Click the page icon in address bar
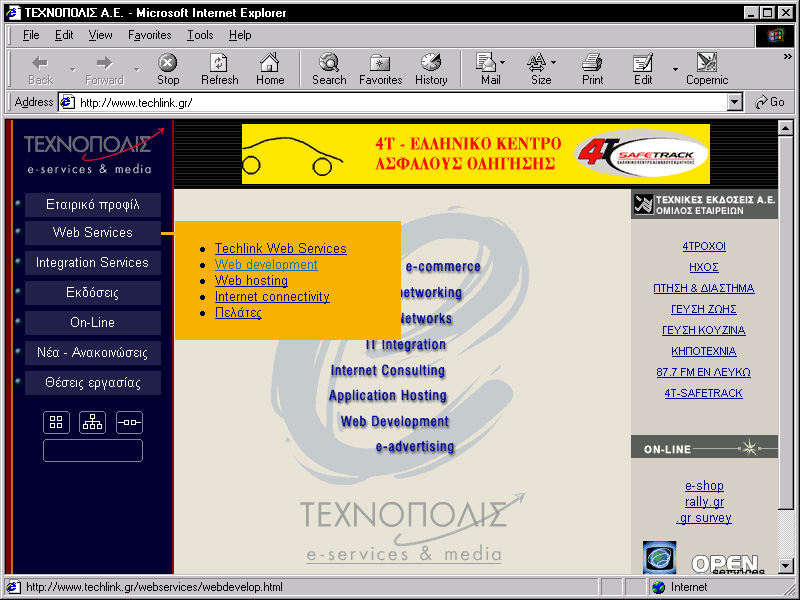800x600 pixels. pyautogui.click(x=67, y=103)
